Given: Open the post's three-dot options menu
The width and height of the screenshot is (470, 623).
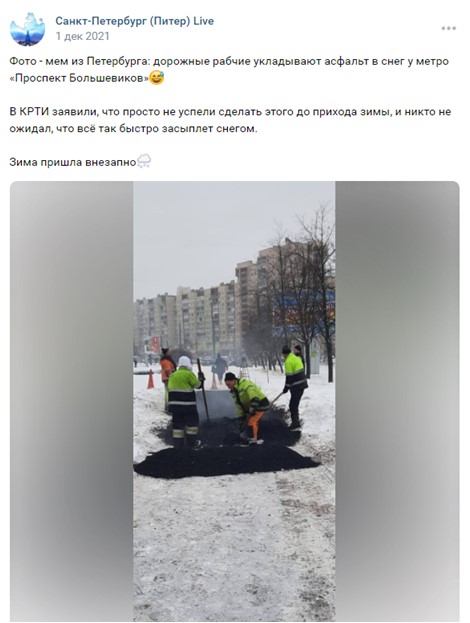Looking at the screenshot, I should coord(449,28).
